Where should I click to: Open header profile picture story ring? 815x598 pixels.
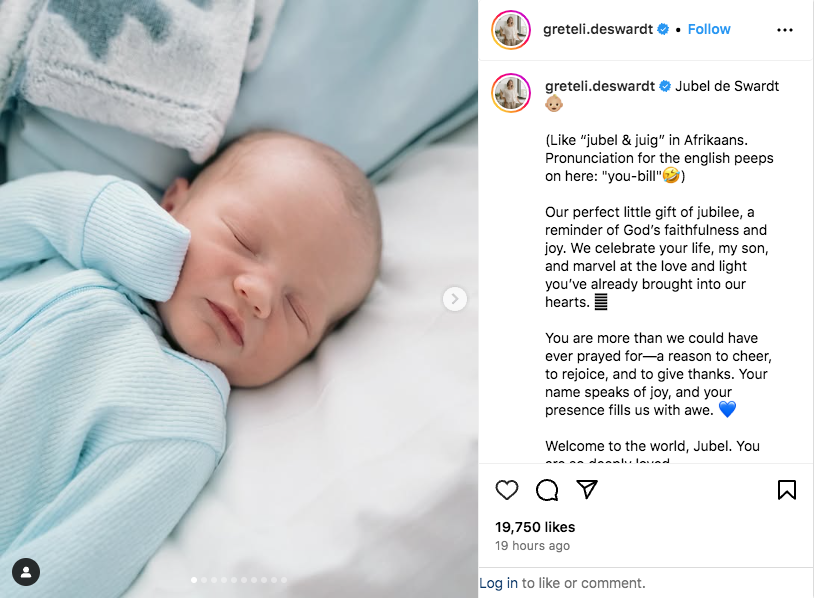click(x=511, y=30)
